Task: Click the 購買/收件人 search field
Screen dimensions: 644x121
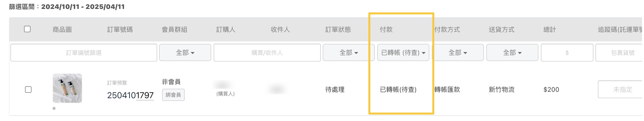Action: pos(267,53)
